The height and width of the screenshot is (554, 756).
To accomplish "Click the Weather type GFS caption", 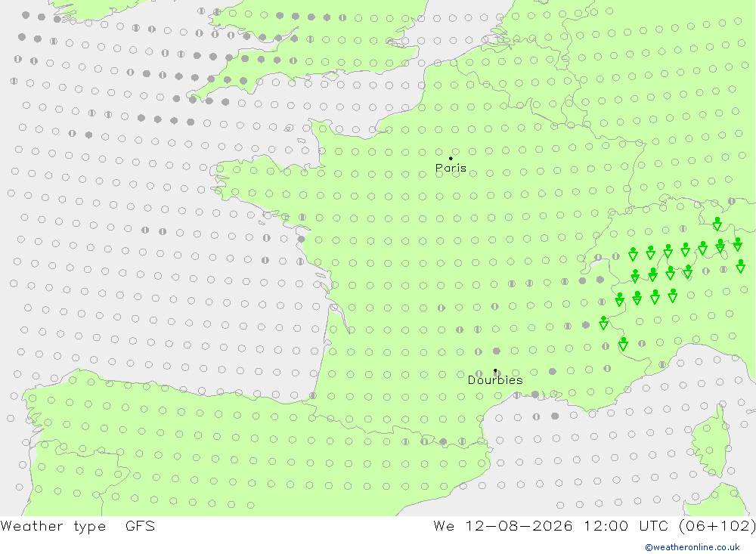I will 78,526.
